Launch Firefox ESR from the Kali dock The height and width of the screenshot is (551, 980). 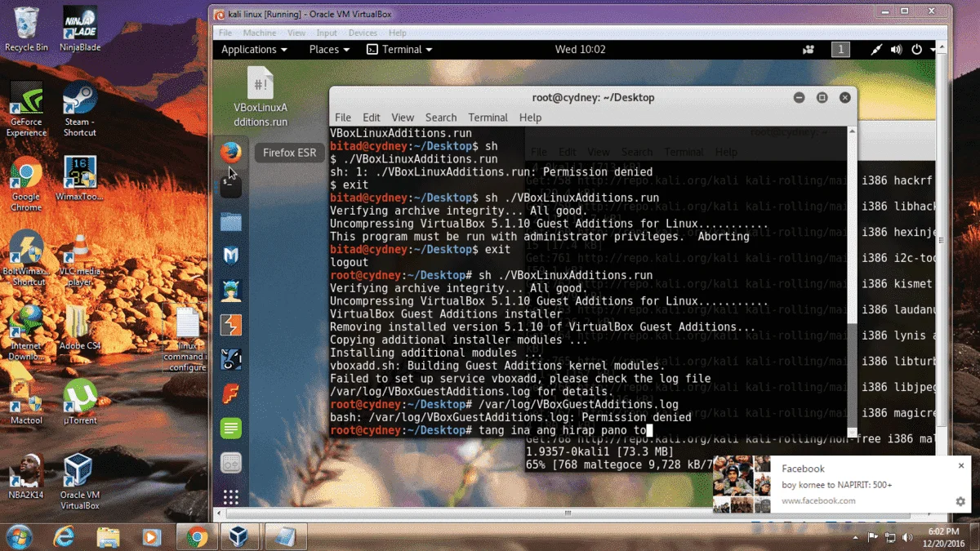[x=231, y=153]
